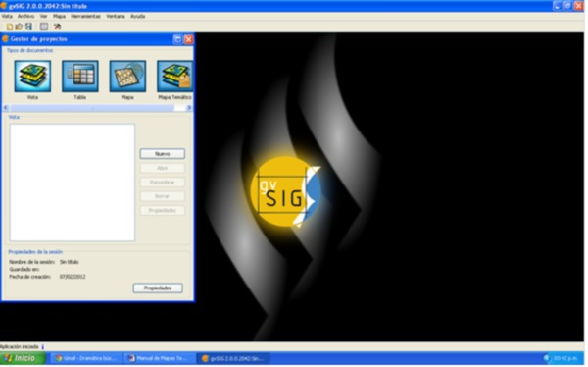The image size is (588, 367).
Task: Switch to the Gmail taskbar window
Action: pos(86,359)
